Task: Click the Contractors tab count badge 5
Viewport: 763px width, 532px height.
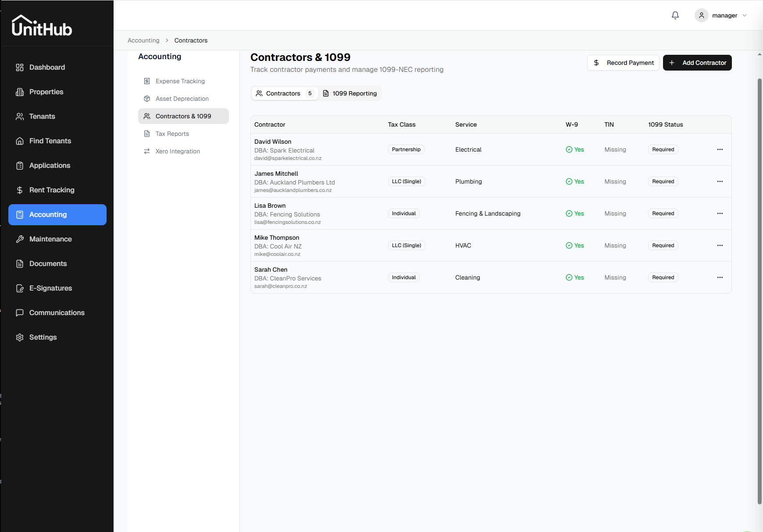Action: 310,93
